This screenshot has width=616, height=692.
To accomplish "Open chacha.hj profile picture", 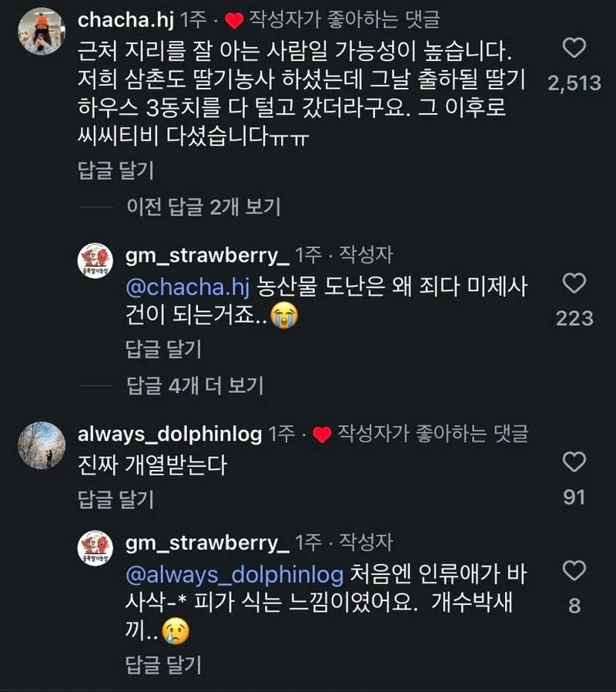I will [x=42, y=32].
